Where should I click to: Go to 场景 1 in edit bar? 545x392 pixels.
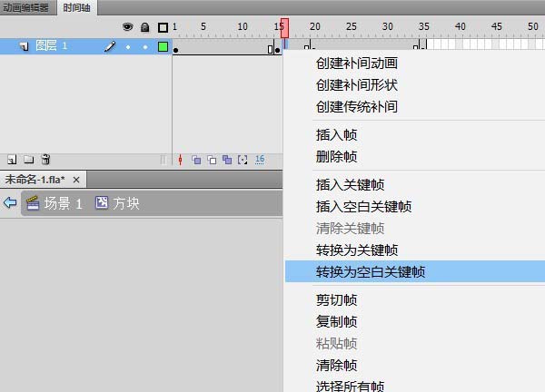(54, 203)
